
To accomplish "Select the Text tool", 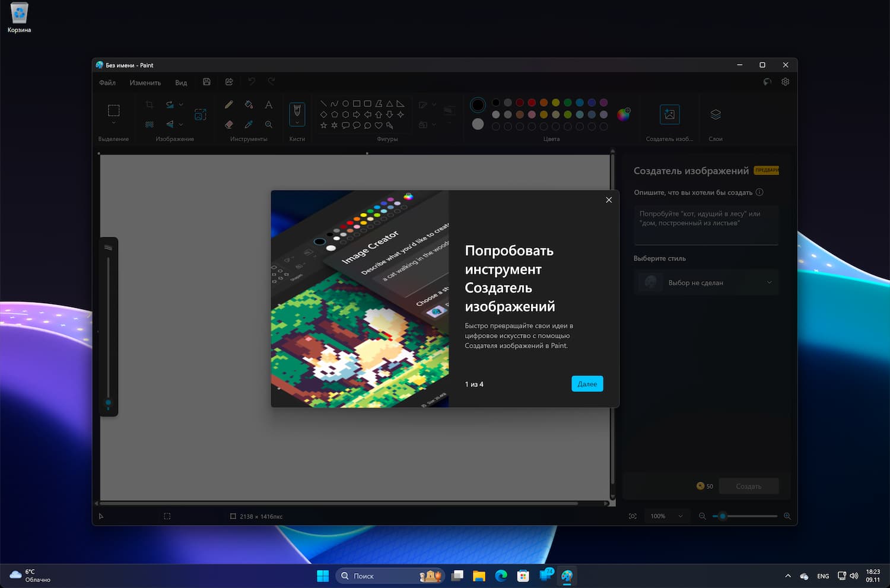I will coord(269,104).
